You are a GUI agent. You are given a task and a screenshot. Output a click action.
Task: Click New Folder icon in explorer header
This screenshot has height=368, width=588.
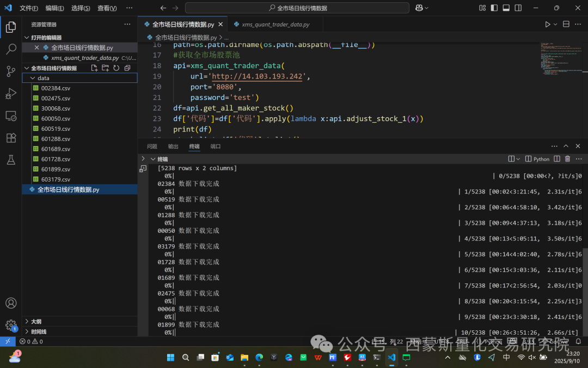click(x=106, y=68)
